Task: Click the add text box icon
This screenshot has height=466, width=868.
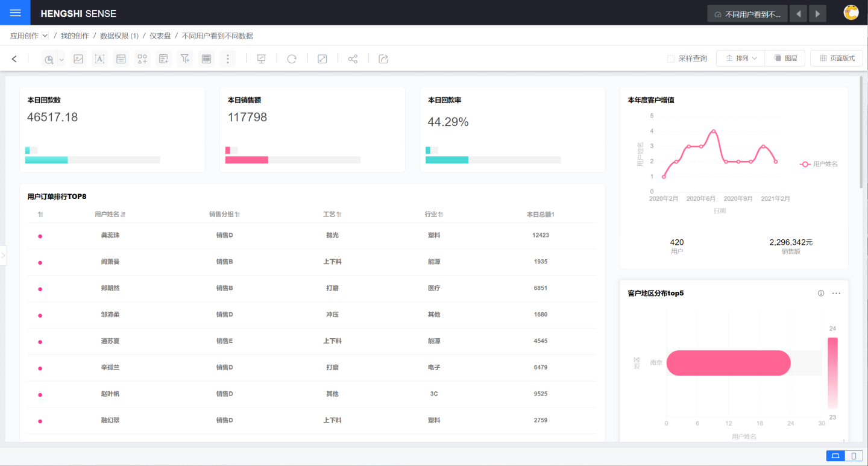Action: click(100, 58)
